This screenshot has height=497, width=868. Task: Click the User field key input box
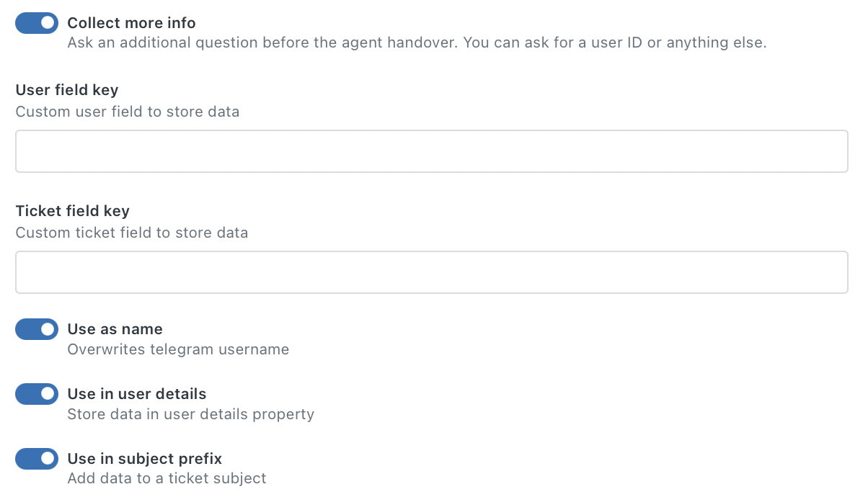[x=431, y=151]
